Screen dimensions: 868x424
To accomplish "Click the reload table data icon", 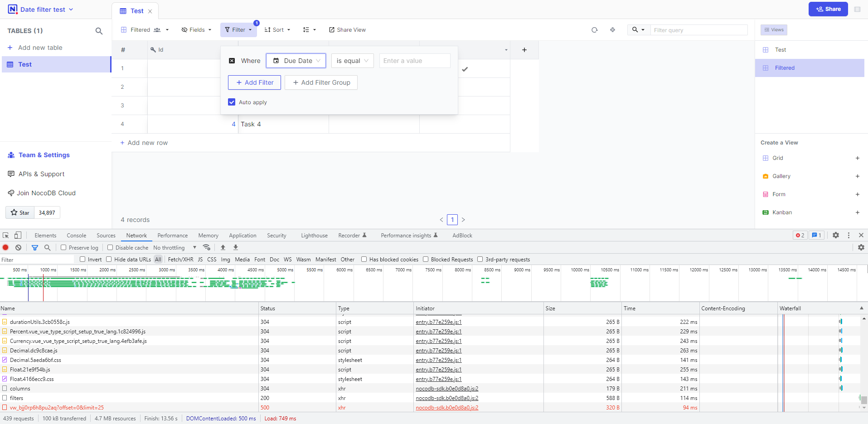I will 594,29.
